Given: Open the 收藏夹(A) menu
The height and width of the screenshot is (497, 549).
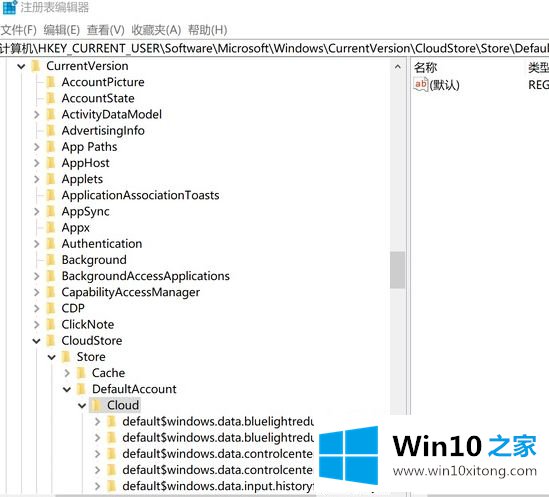Looking at the screenshot, I should coord(156,30).
